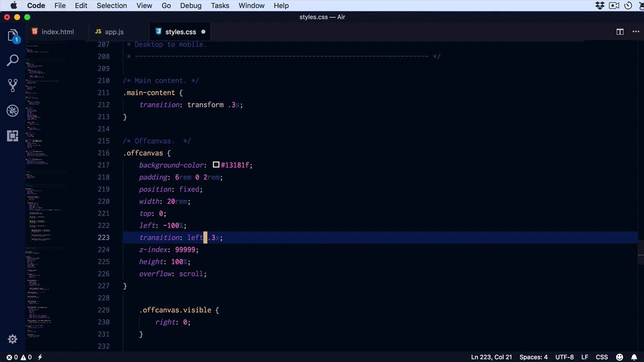Click the CSS icon on styles.css tab
The height and width of the screenshot is (362, 644).
pyautogui.click(x=158, y=32)
